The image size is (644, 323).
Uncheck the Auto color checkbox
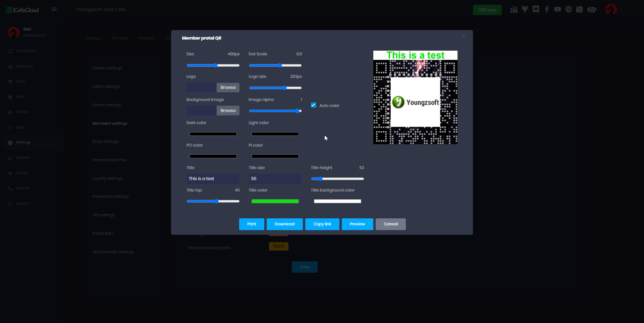point(314,105)
